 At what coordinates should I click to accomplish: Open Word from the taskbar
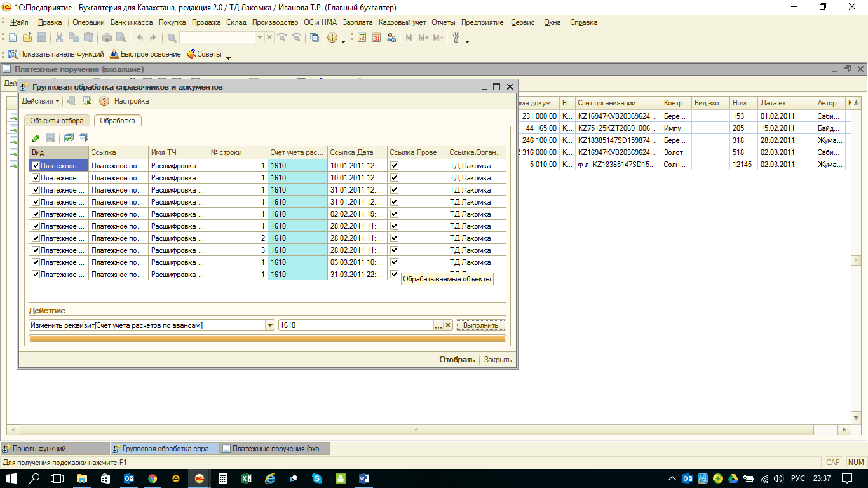364,478
